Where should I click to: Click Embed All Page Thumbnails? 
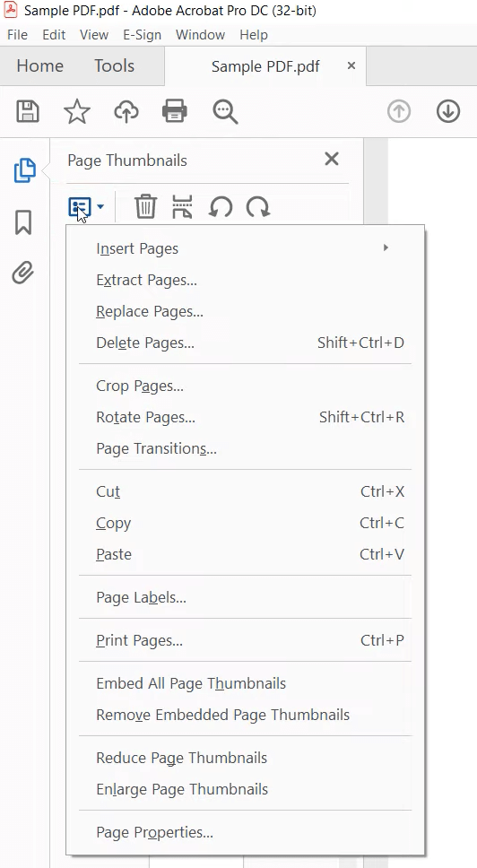[245, 683]
